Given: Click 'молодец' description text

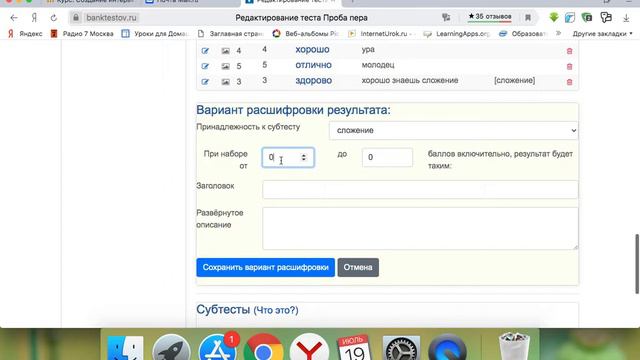Looking at the screenshot, I should (378, 65).
